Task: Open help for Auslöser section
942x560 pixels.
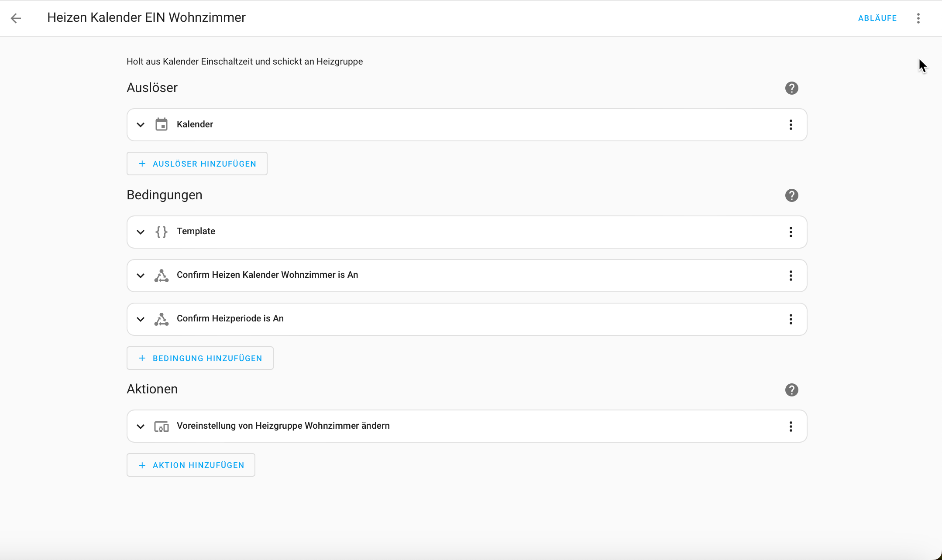Action: pyautogui.click(x=791, y=88)
